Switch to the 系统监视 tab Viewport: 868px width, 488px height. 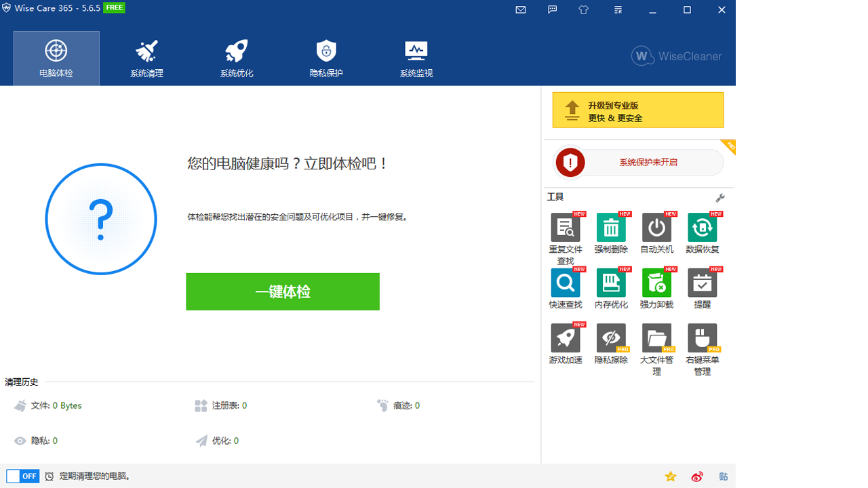coord(416,58)
